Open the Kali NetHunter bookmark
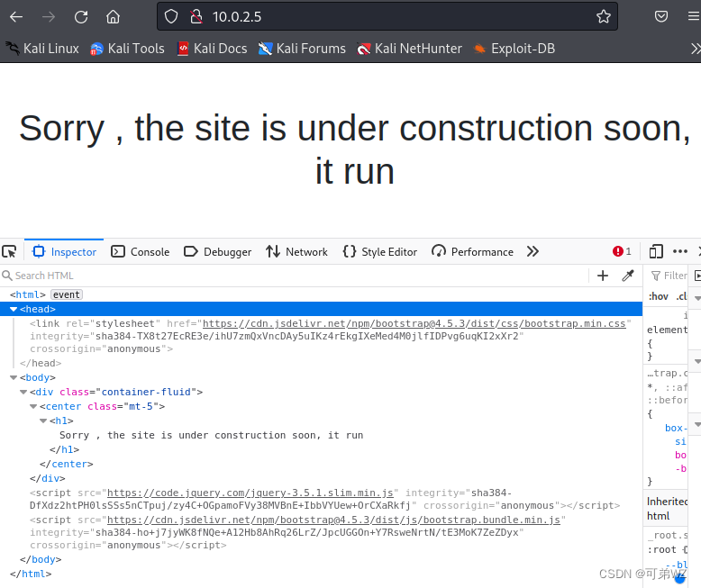Image resolution: width=701 pixels, height=588 pixels. click(x=409, y=49)
